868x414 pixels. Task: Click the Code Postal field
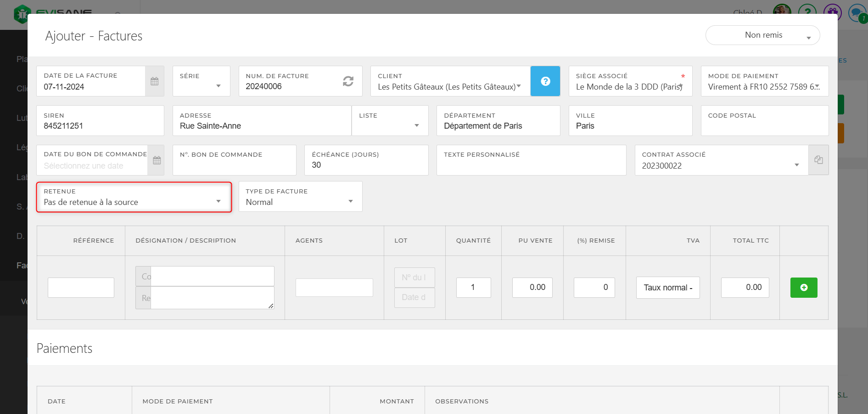click(x=764, y=126)
